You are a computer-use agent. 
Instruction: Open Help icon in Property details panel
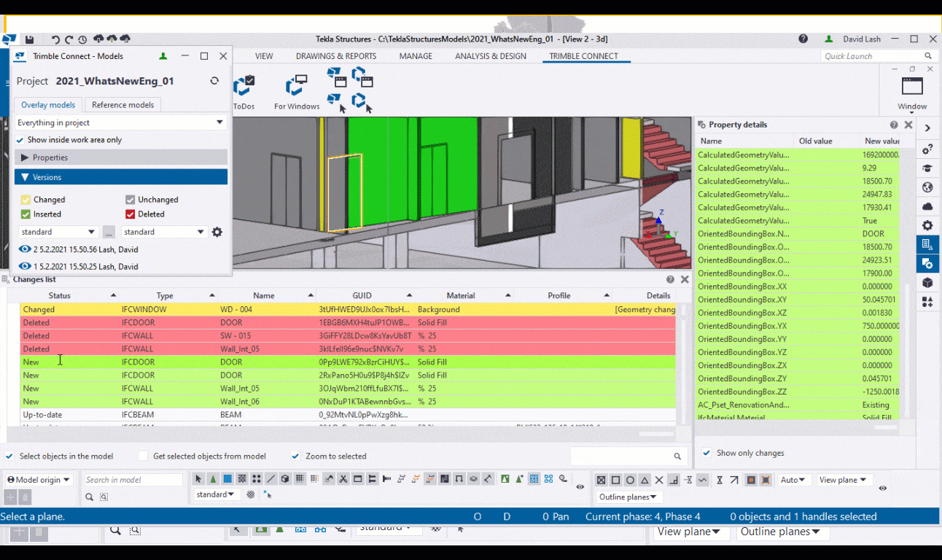pos(894,125)
